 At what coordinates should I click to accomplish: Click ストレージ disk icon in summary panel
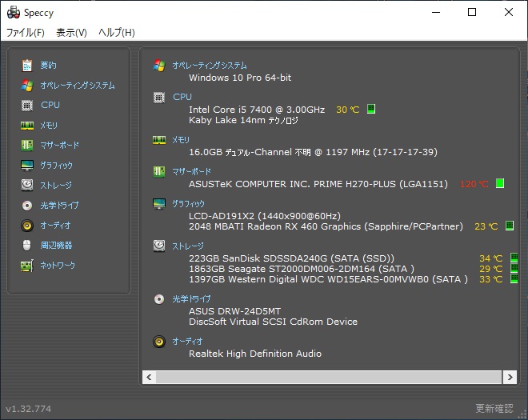pyautogui.click(x=159, y=246)
